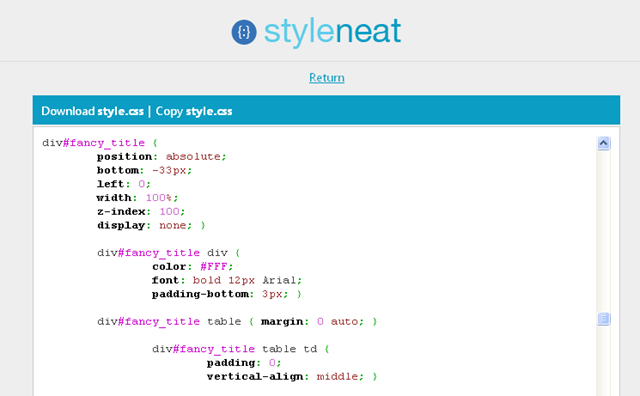This screenshot has width=640, height=396.
Task: Click the 'z-index: 100;' line
Action: [x=141, y=211]
